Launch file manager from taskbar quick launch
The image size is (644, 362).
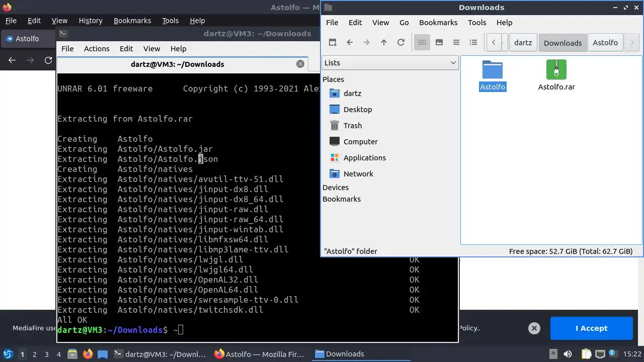(x=72, y=354)
